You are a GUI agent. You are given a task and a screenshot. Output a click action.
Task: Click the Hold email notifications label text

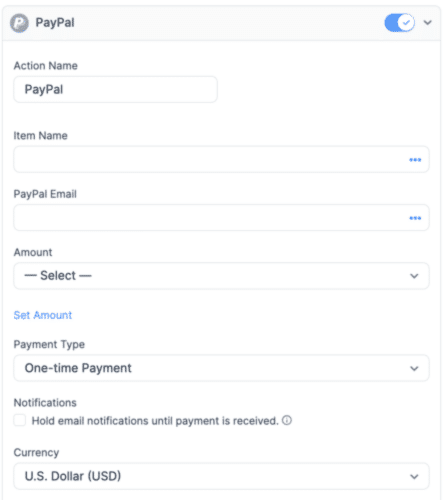click(155, 421)
